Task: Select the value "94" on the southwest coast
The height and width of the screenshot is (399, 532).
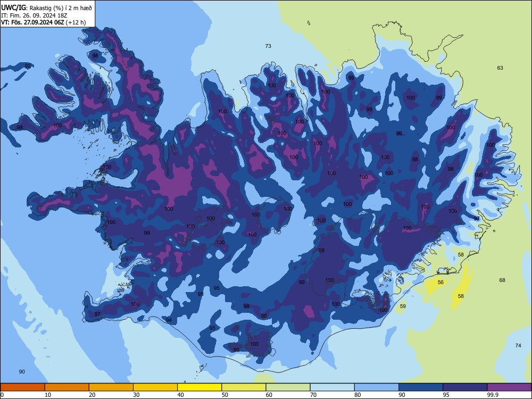Action: click(169, 320)
